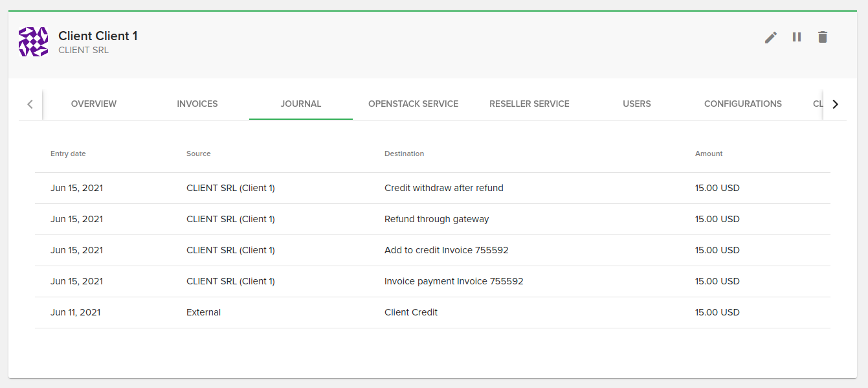Click the Amount column header
The image size is (868, 388).
tap(709, 154)
